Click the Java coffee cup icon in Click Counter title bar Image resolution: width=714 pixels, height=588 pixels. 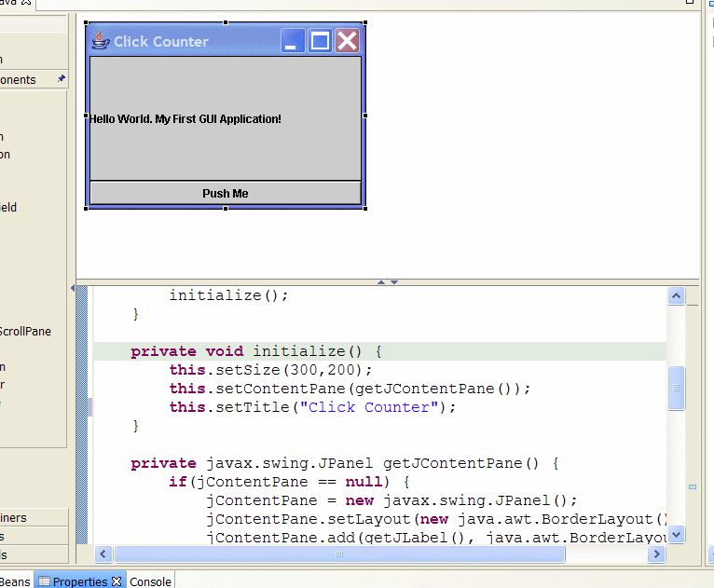[101, 41]
